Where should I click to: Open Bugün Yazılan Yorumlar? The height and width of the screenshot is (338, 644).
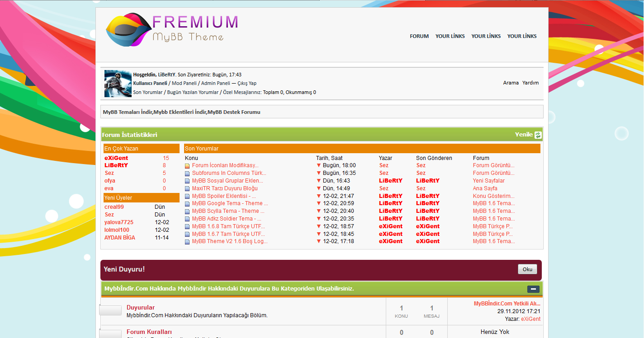point(193,92)
